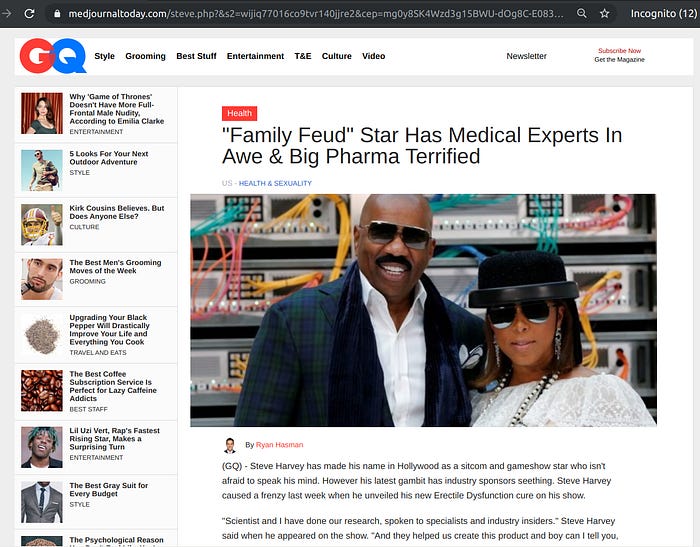Click STYLE label under gray suit article
700x547 pixels.
tap(79, 504)
